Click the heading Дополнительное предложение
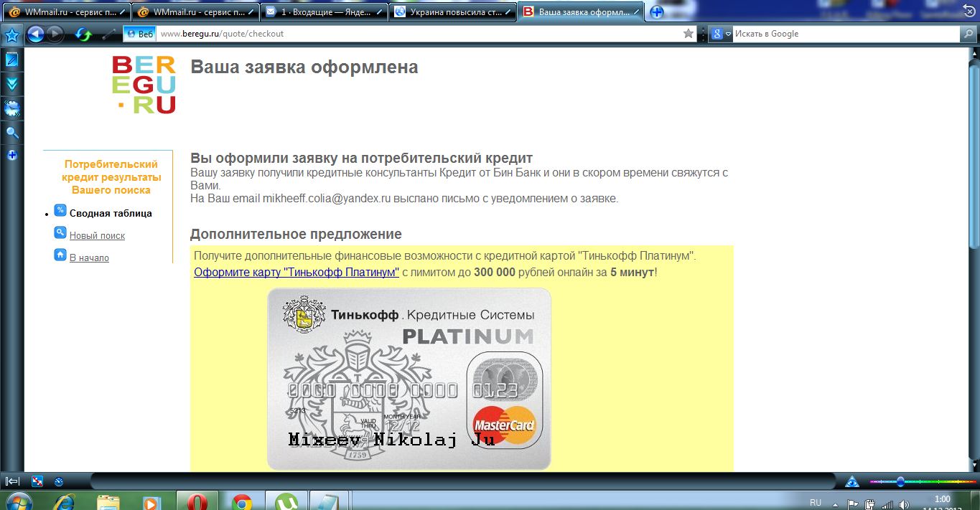Viewport: 980px width, 510px height. point(296,235)
